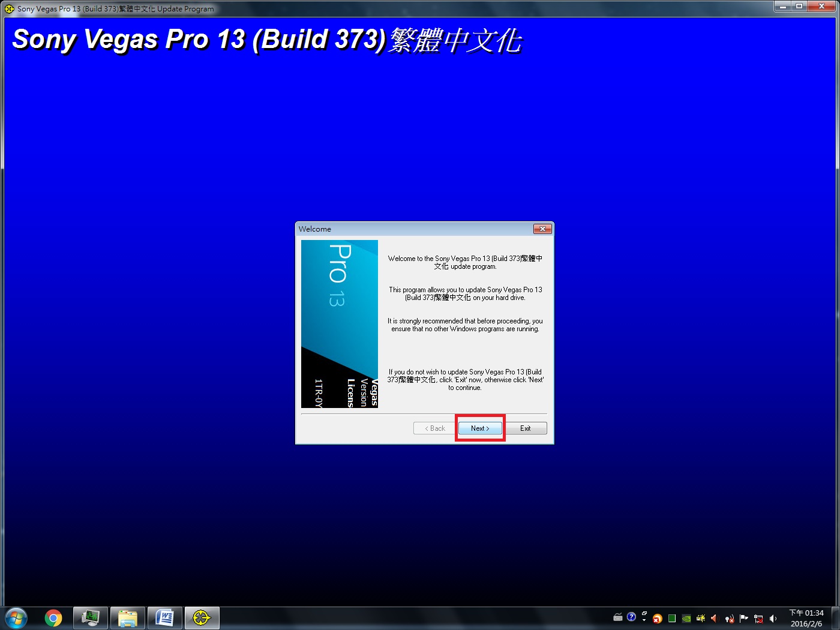
Task: Close the Welcome dialog with its X button
Action: (x=542, y=229)
